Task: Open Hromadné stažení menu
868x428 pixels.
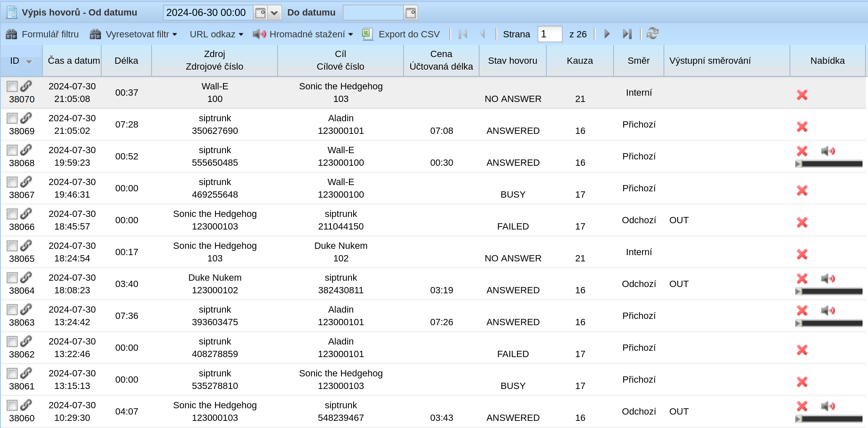Action: coord(303,34)
